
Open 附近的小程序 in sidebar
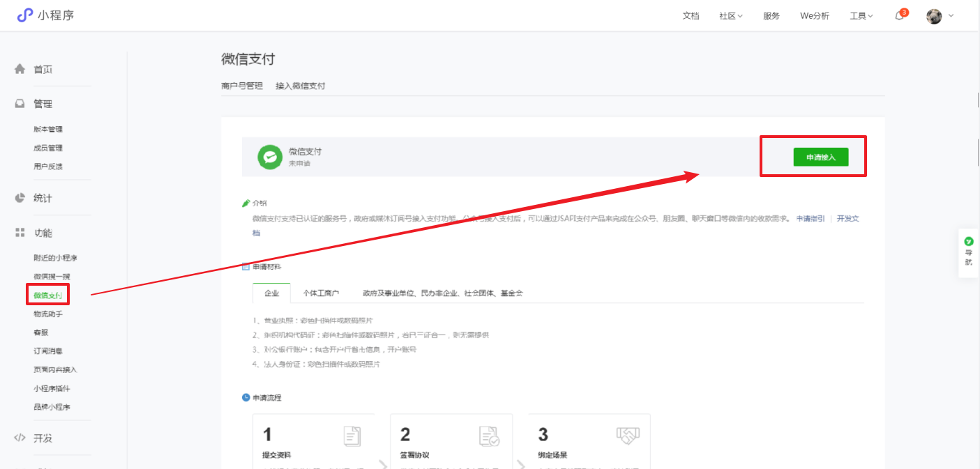tap(55, 258)
